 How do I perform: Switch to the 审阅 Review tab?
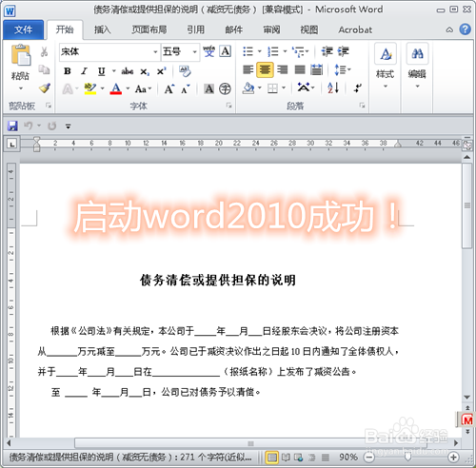point(271,29)
